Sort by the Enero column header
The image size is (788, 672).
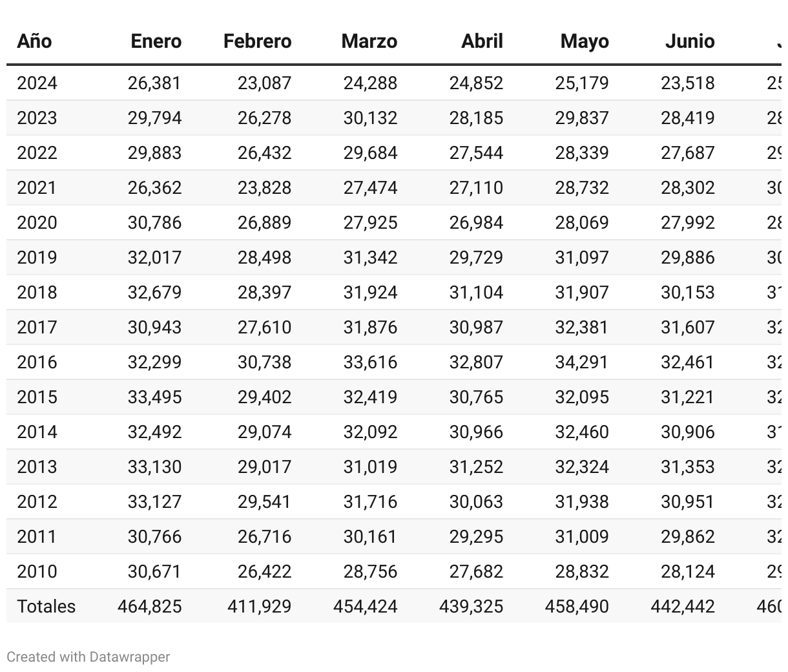tap(156, 41)
